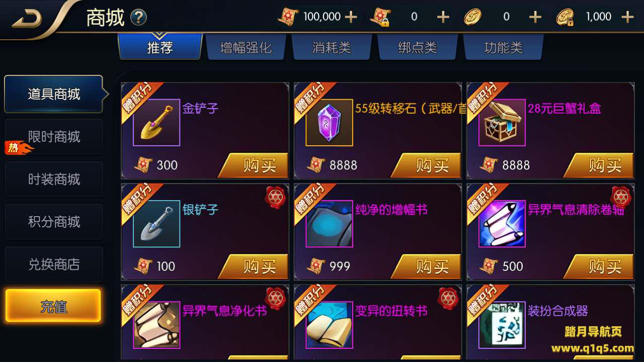Open the help question mark next to 商城
This screenshot has height=362, width=644.
pyautogui.click(x=139, y=18)
